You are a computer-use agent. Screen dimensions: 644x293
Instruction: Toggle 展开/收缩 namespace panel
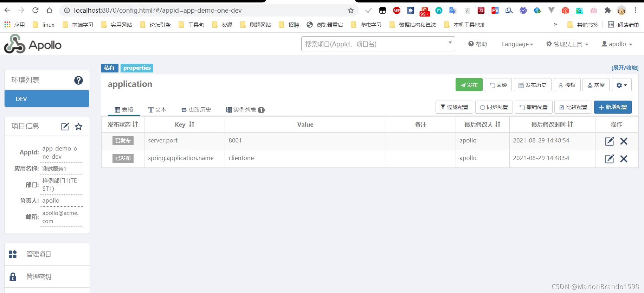[625, 68]
